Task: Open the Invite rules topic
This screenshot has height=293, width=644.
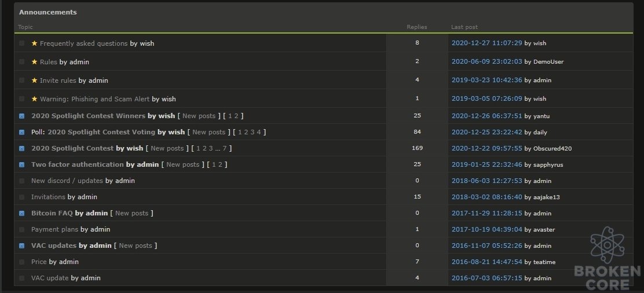Action: click(58, 80)
